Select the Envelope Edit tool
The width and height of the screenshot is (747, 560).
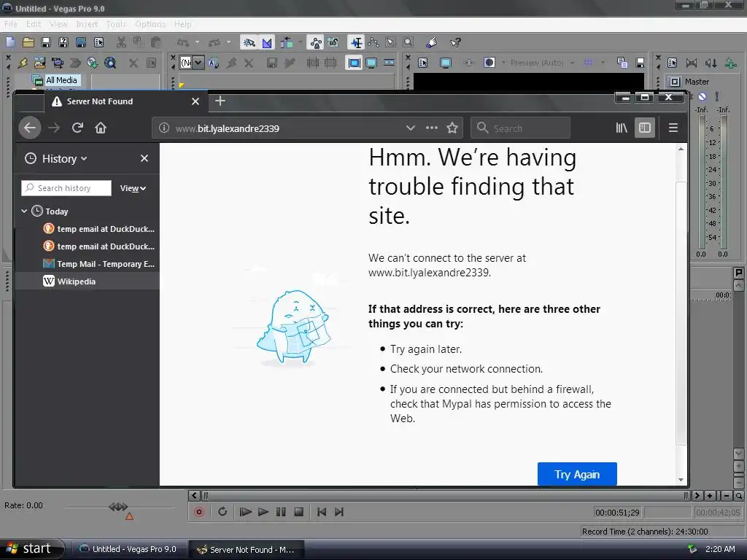tap(373, 43)
